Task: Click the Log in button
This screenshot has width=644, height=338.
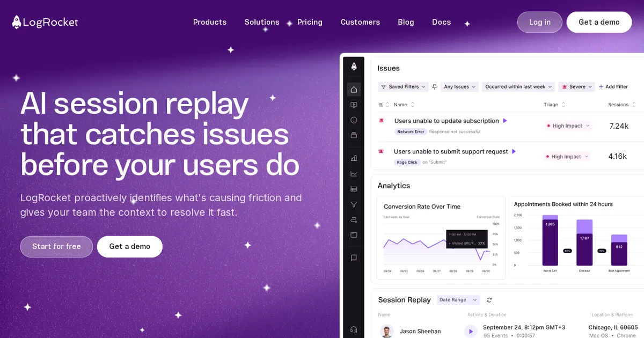Action: (540, 22)
